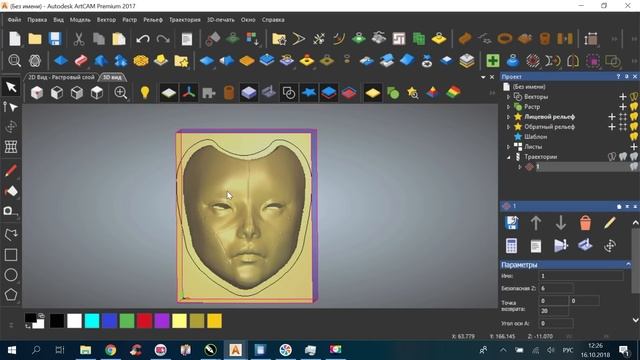Open the Траектории menu
This screenshot has height=360, width=640.
185,20
